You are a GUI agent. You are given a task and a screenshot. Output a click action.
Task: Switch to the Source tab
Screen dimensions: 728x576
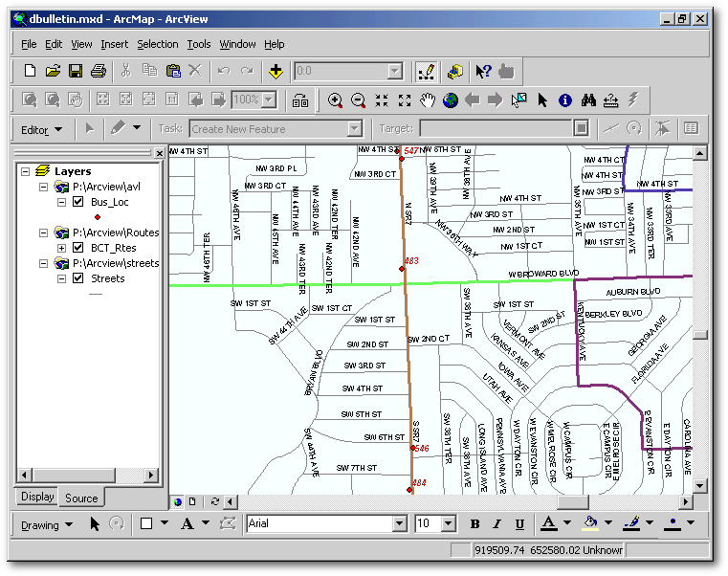click(x=81, y=498)
